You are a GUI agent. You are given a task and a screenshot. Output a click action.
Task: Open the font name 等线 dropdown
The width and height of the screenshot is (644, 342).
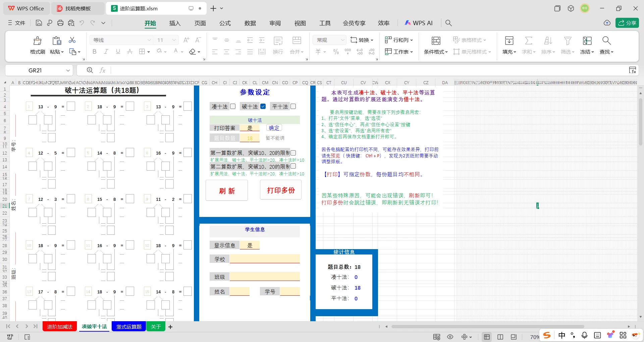coord(149,40)
